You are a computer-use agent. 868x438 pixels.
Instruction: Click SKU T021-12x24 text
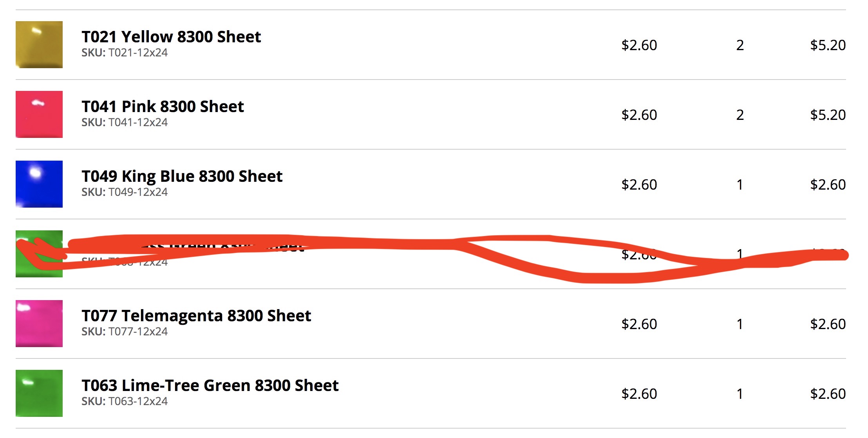(x=125, y=52)
